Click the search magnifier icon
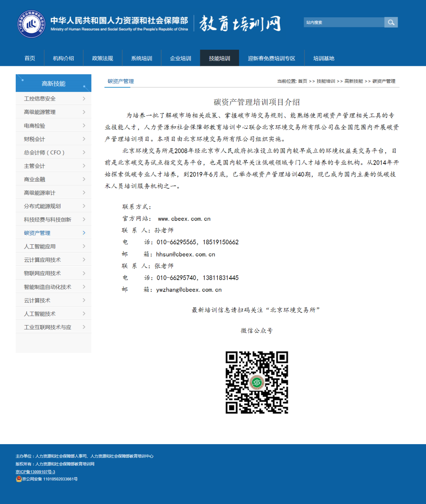 391,22
